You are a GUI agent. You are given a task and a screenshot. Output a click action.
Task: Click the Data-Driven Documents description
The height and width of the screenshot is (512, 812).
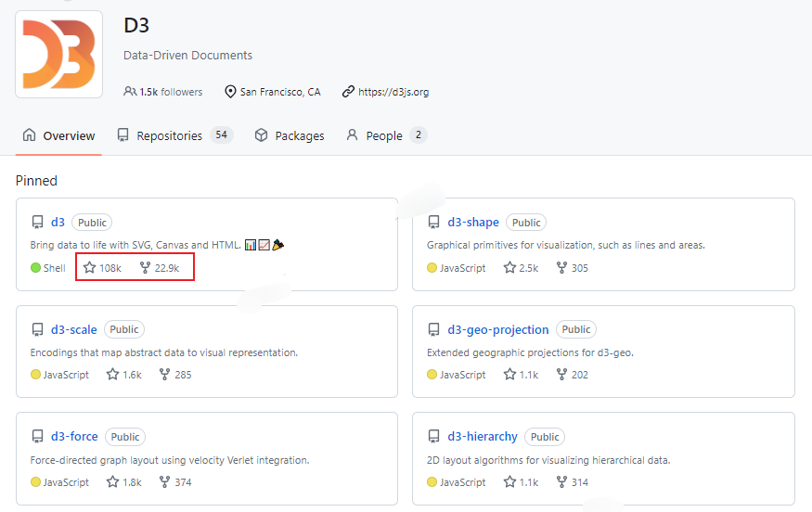point(188,56)
